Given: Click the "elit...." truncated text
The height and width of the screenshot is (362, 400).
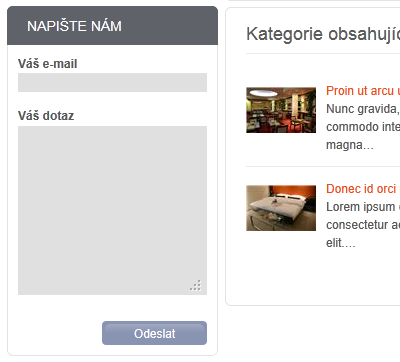Looking at the screenshot, I should 341,243.
